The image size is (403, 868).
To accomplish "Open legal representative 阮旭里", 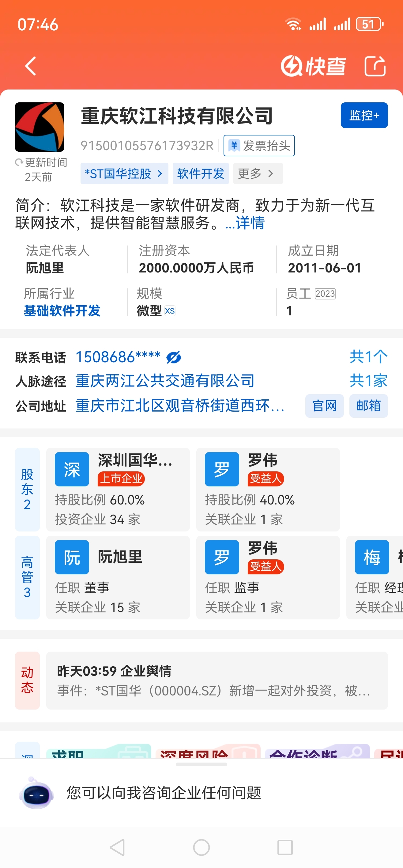I will (x=45, y=268).
